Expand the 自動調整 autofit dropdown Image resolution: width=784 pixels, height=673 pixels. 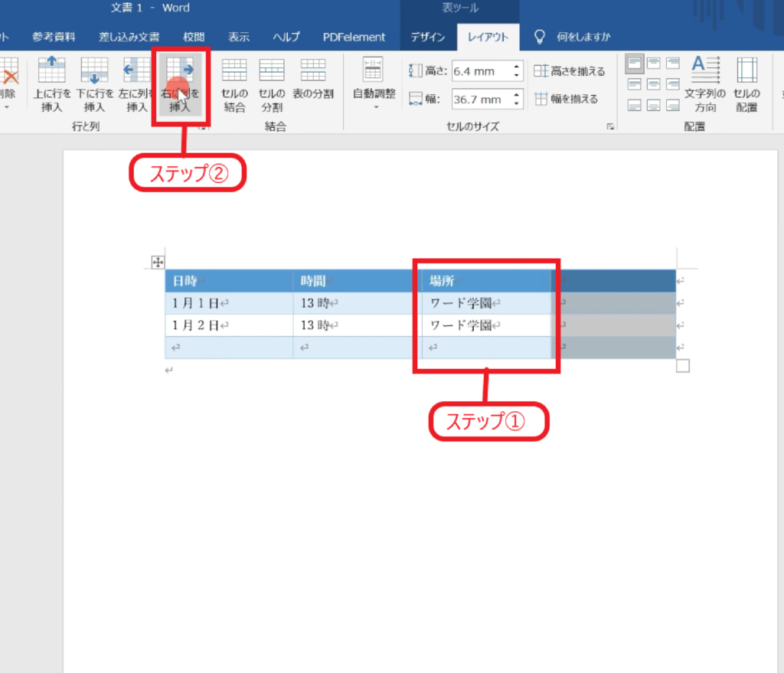click(374, 83)
